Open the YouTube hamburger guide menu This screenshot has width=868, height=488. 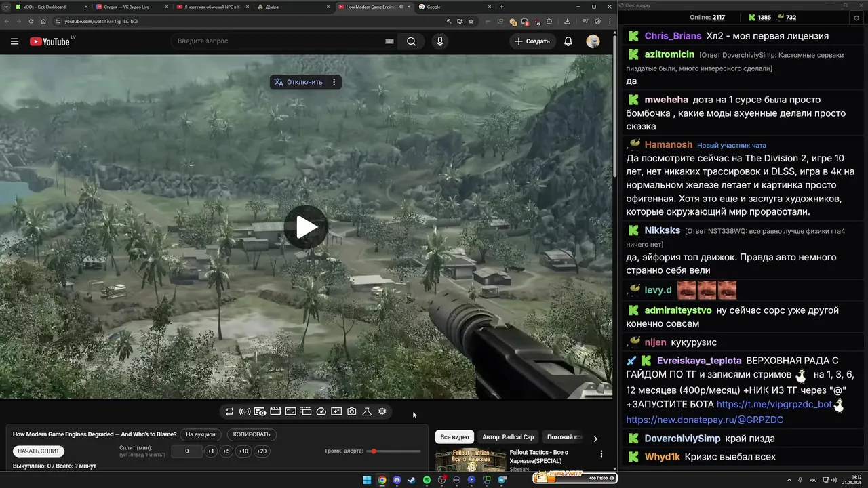point(14,41)
